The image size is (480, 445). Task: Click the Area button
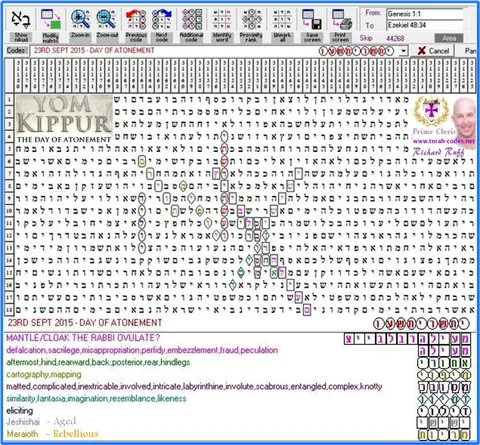pyautogui.click(x=449, y=38)
